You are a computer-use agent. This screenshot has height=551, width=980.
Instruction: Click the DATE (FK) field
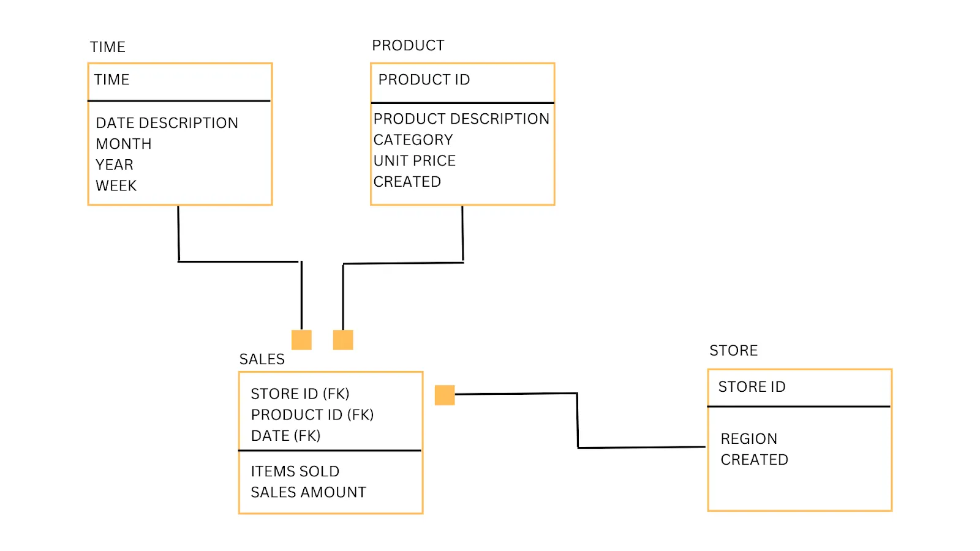[286, 435]
